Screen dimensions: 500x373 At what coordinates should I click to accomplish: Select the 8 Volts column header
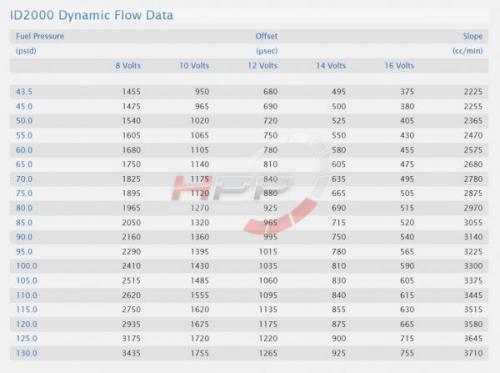coord(128,66)
